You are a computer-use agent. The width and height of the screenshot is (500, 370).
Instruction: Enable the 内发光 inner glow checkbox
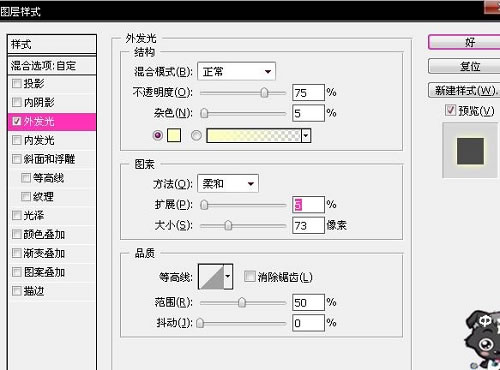pyautogui.click(x=17, y=140)
